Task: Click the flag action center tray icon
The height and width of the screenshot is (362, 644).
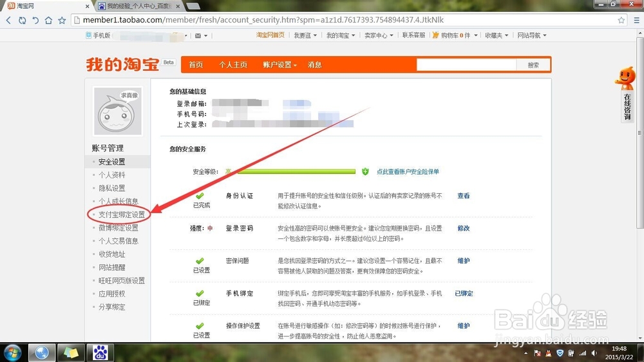Action: tap(537, 353)
